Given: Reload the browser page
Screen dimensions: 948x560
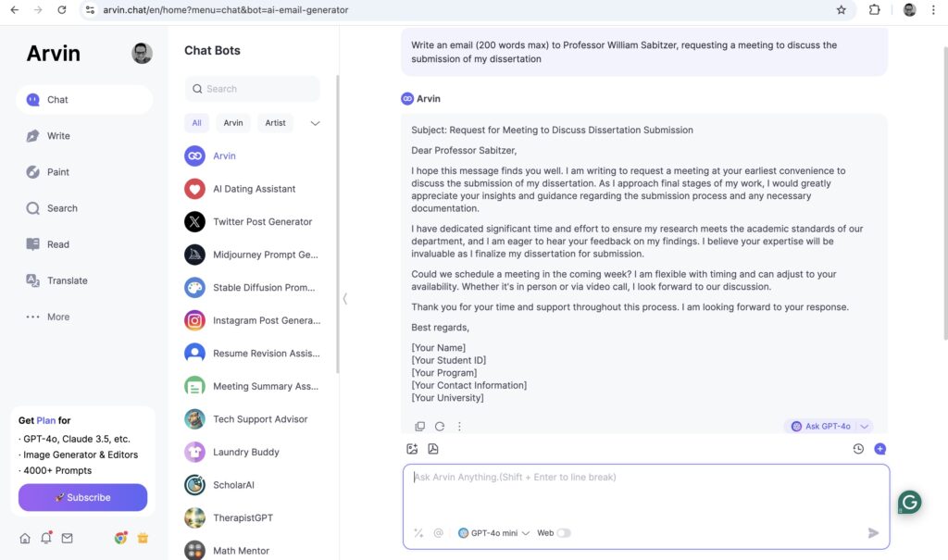Looking at the screenshot, I should pyautogui.click(x=62, y=9).
